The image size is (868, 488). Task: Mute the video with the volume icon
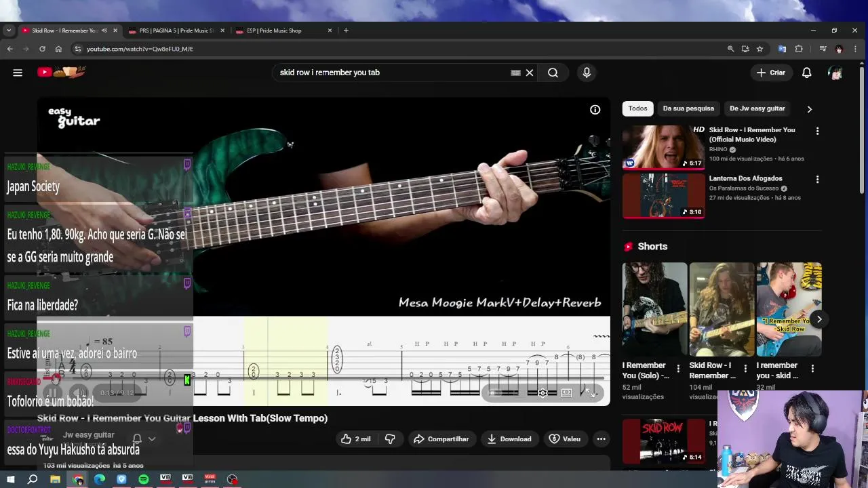[79, 392]
